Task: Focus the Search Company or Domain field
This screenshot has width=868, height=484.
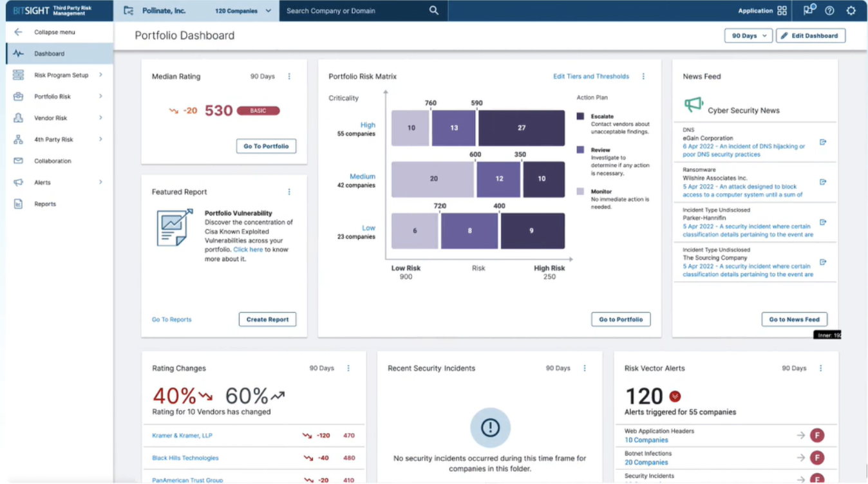Action: click(354, 11)
